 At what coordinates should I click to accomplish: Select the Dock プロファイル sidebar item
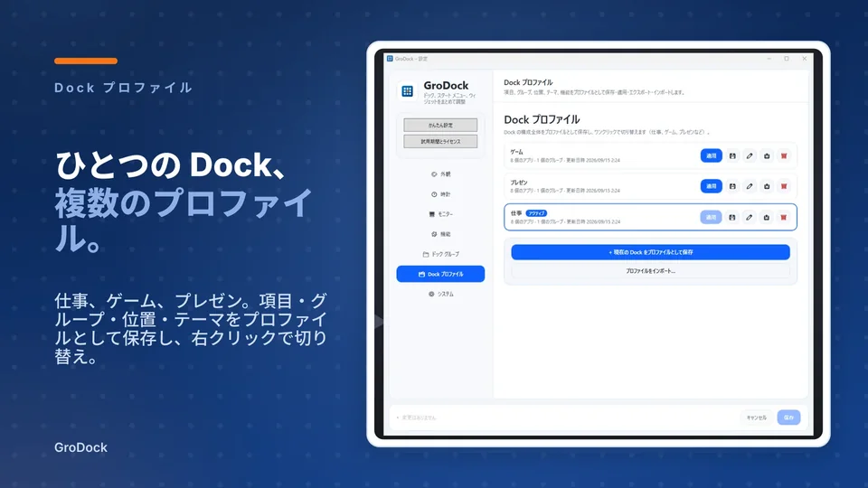(440, 274)
